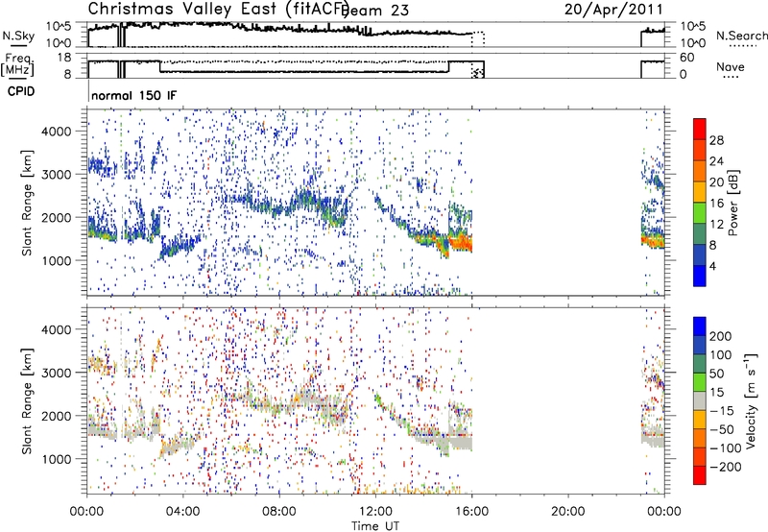Click the "1000" tick of the power panel
The height and width of the screenshot is (532, 768).
tap(56, 260)
